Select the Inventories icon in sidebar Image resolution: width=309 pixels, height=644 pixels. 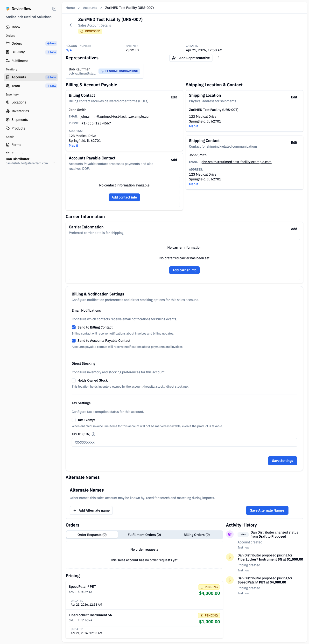pyautogui.click(x=8, y=111)
